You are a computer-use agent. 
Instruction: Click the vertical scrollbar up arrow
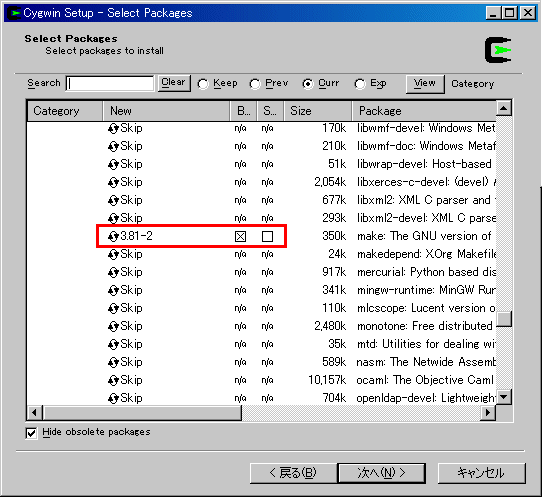point(504,108)
